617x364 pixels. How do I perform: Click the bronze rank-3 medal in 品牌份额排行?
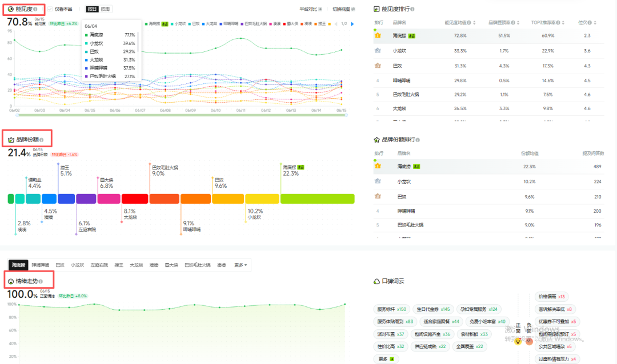pos(378,196)
